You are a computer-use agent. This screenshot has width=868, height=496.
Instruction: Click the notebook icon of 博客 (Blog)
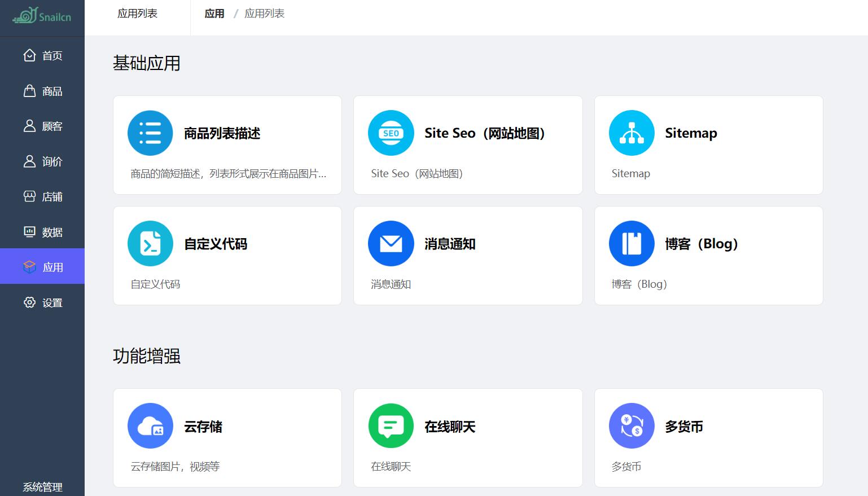coord(632,244)
